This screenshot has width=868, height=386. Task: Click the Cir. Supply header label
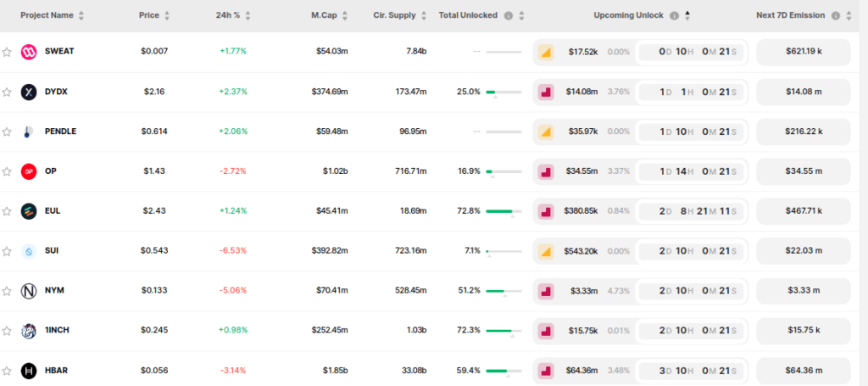[x=394, y=15]
